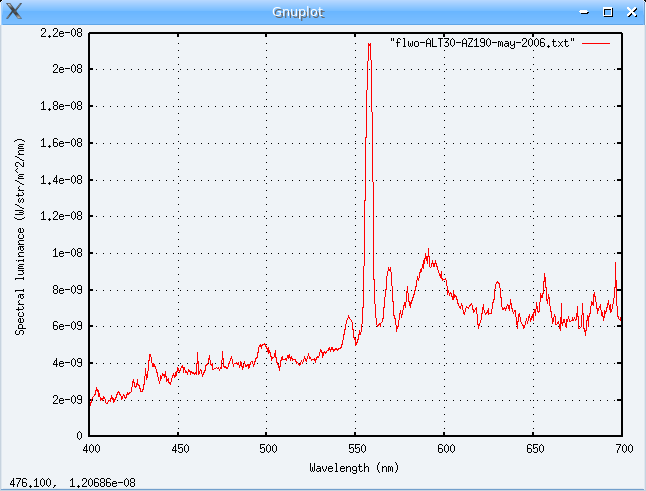Click the flwo-ALT30-AZ190-may-2006.txt legend label
Screen dimensions: 646x491
tap(481, 45)
